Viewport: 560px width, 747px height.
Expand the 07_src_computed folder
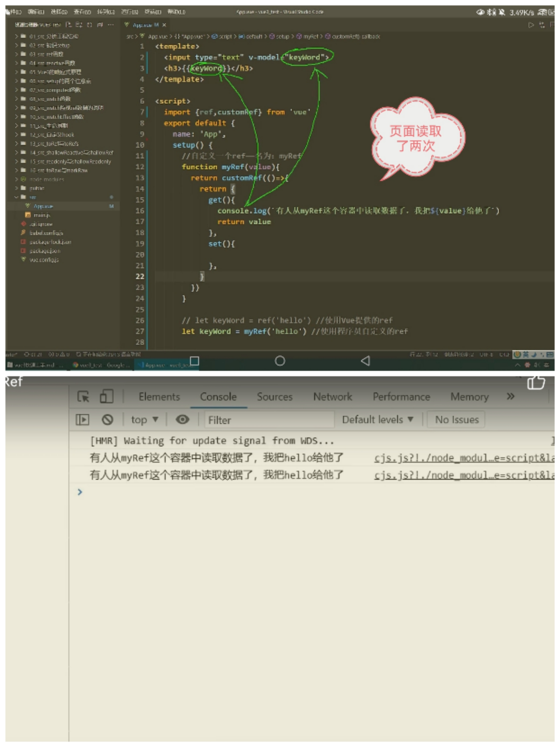[x=51, y=90]
